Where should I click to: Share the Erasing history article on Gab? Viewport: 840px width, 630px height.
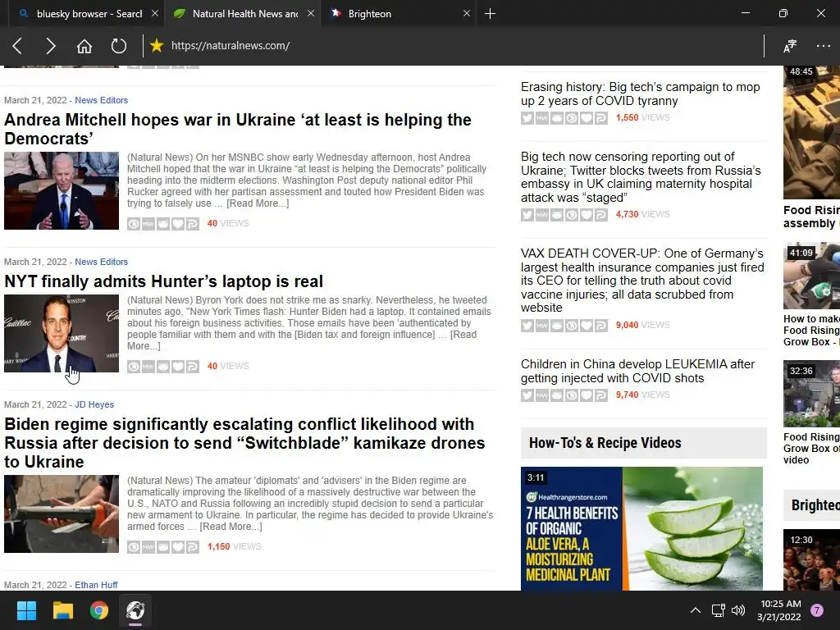click(x=557, y=118)
